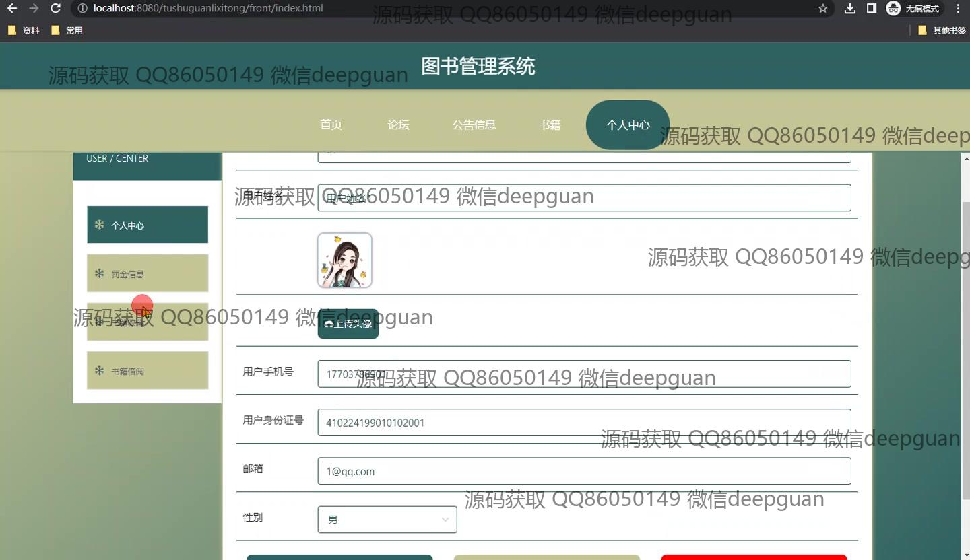This screenshot has height=560, width=970.
Task: Expand the 性别 gender dropdown
Action: tap(387, 520)
